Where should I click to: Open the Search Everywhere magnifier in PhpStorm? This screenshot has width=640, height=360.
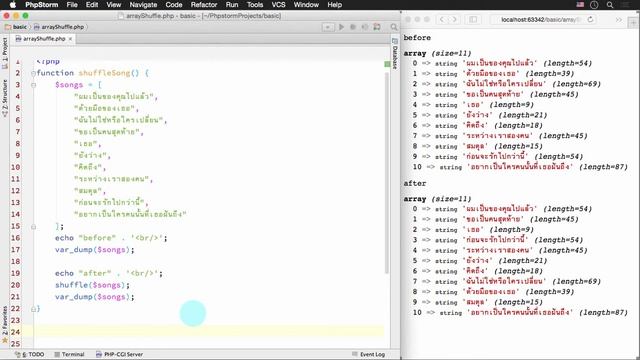pos(394,27)
